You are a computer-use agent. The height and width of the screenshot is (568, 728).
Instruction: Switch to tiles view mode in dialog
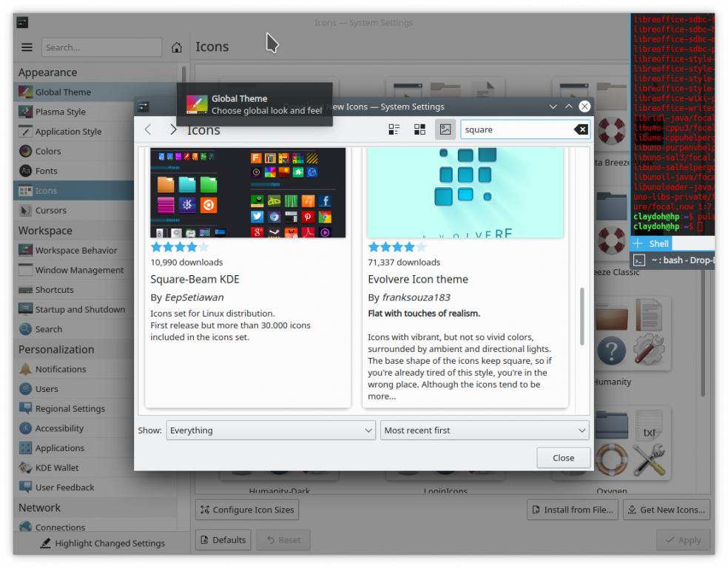point(394,129)
